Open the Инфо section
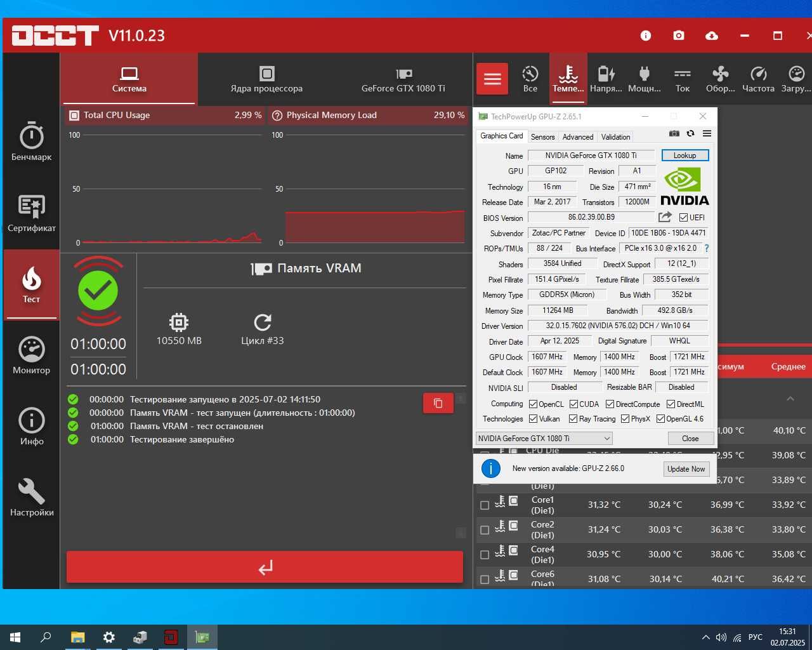The image size is (812, 650). [x=32, y=427]
